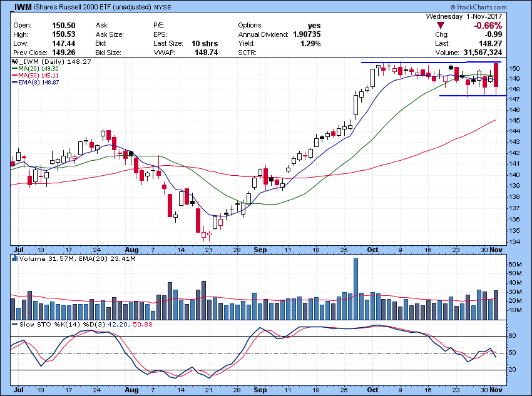
Task: Click the Ask Size: label
Action: (x=110, y=34)
